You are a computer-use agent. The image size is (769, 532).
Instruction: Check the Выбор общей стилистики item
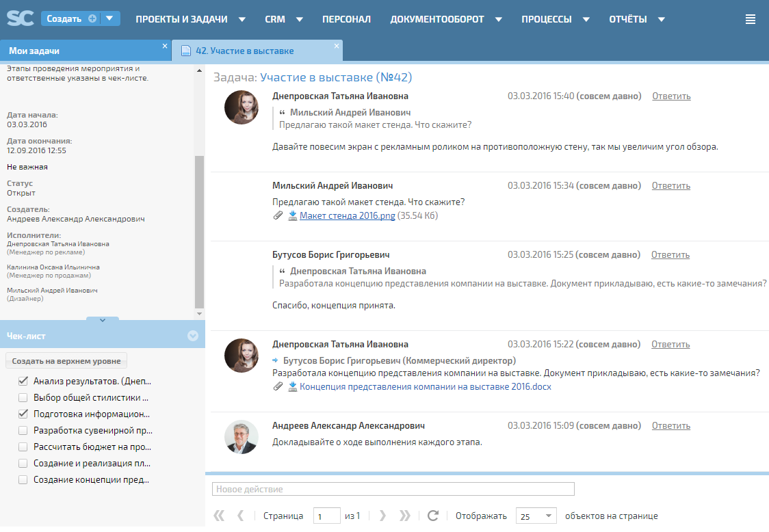pos(23,397)
